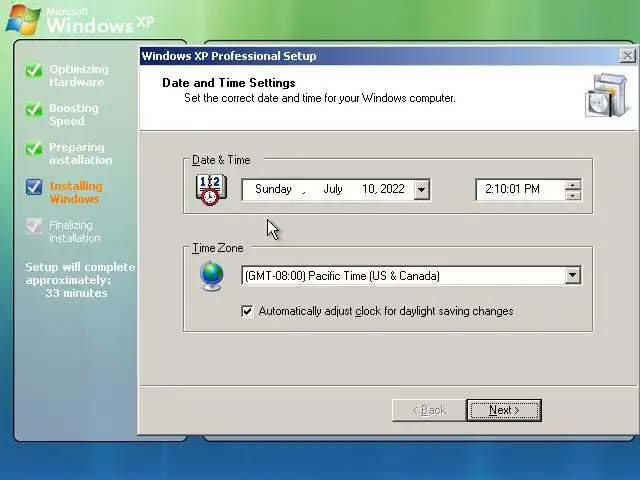Click the Optimizing Hardware step label
Image resolution: width=640 pixels, height=480 pixels.
pos(79,76)
